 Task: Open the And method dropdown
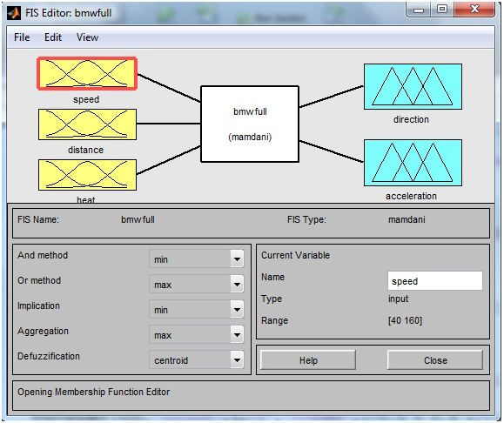tap(197, 258)
